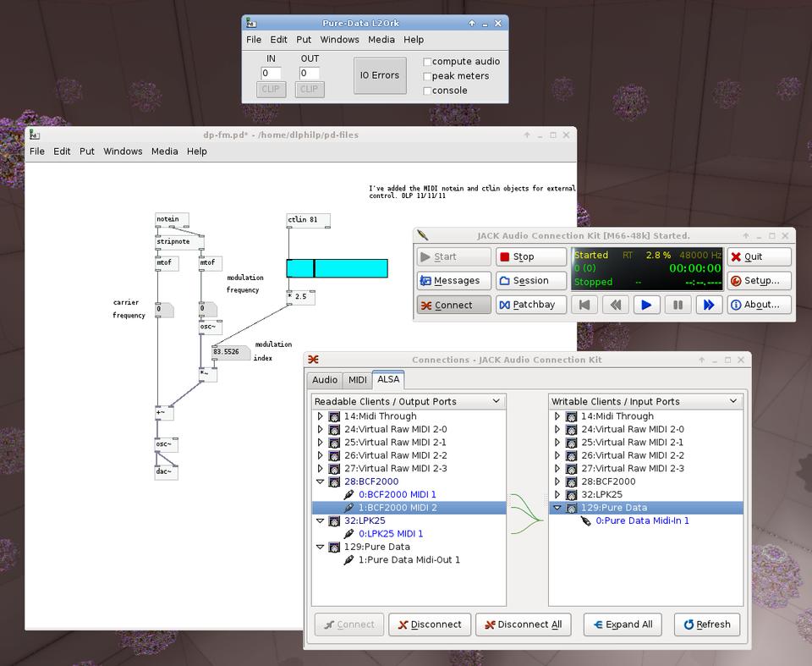812x666 pixels.
Task: Click the transport pause icon
Action: pos(678,305)
